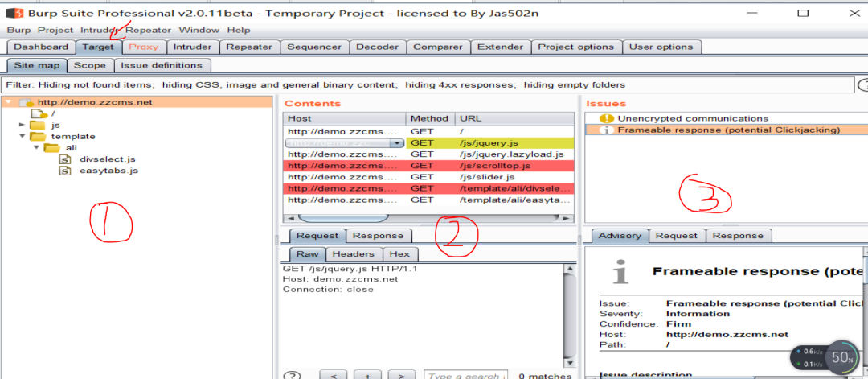The height and width of the screenshot is (379, 868).
Task: Click the Burp Suite logo icon in title bar
Action: [14, 13]
